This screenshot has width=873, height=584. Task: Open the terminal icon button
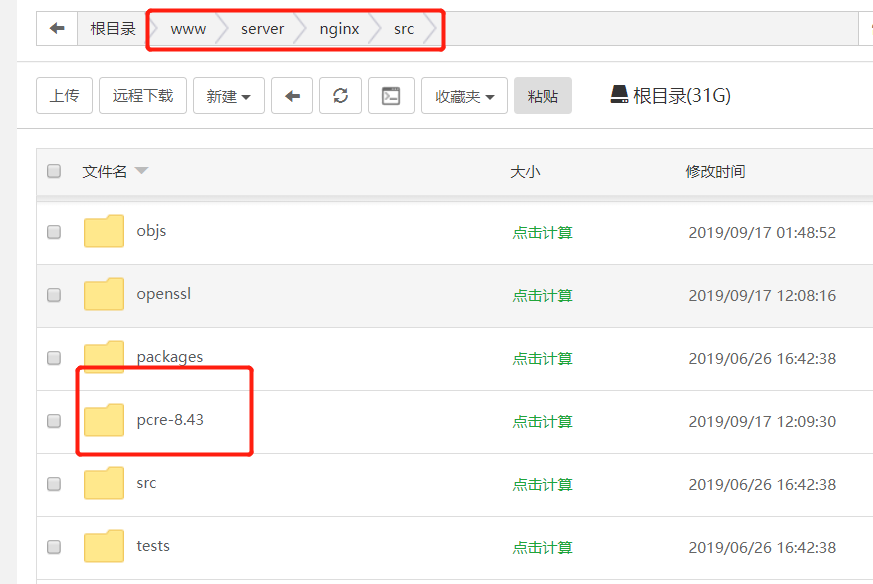click(391, 96)
